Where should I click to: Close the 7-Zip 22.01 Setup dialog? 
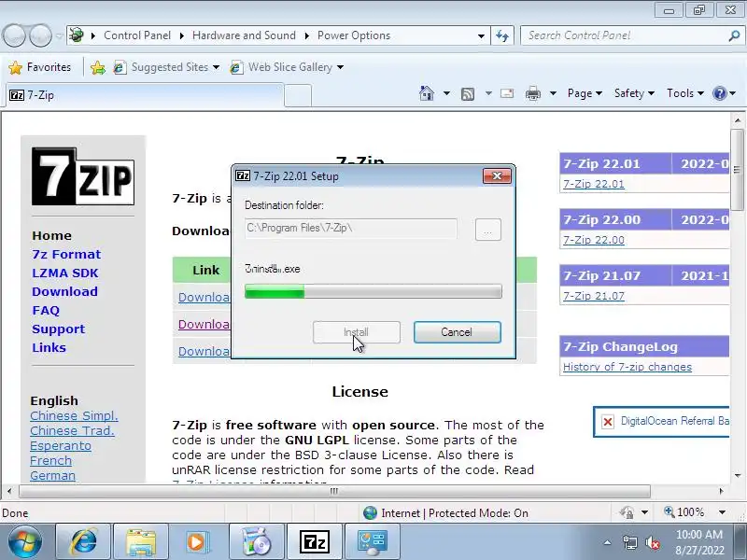497,176
